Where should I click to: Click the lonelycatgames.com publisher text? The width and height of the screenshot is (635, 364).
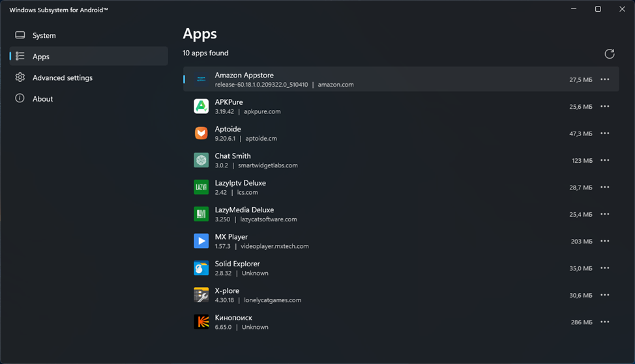click(273, 300)
